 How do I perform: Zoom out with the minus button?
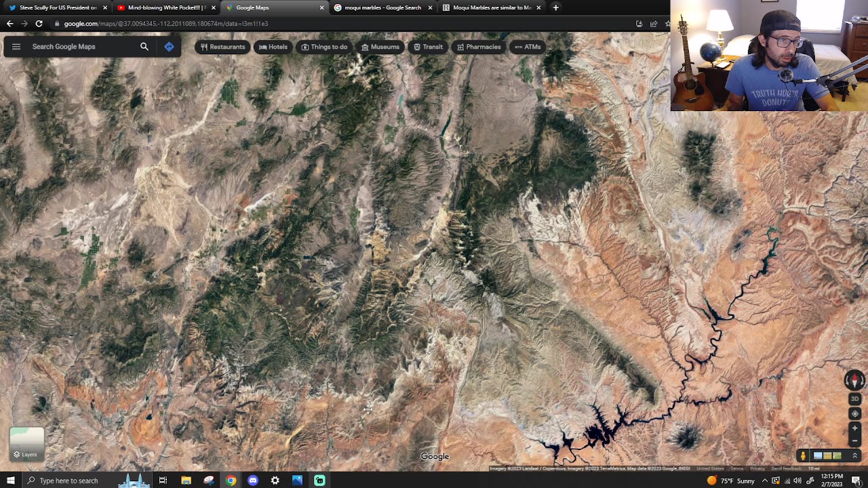(854, 441)
